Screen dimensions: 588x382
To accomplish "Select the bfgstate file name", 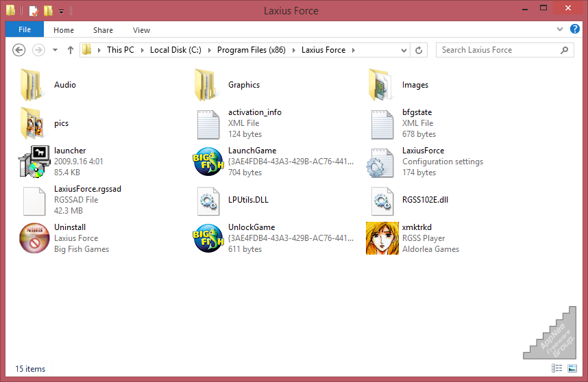I will tap(417, 112).
